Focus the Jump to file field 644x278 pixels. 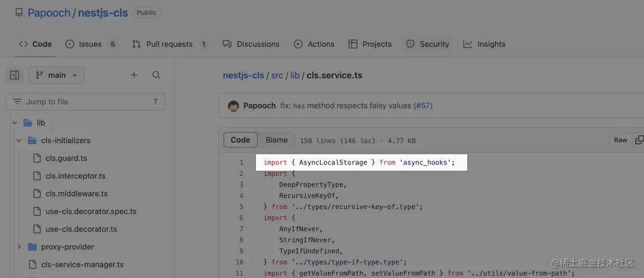coord(86,102)
